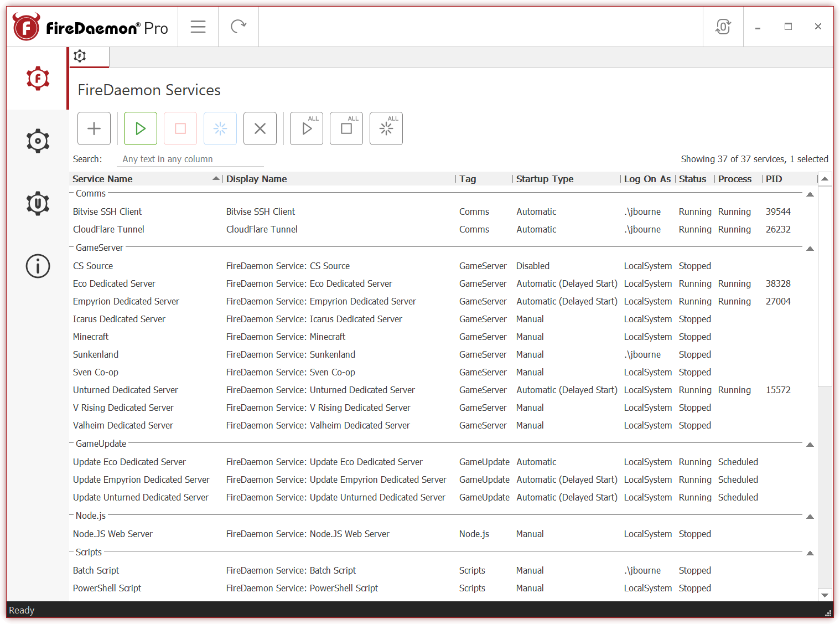Image resolution: width=840 pixels, height=624 pixels.
Task: Sort by the Service Name column
Action: click(146, 179)
